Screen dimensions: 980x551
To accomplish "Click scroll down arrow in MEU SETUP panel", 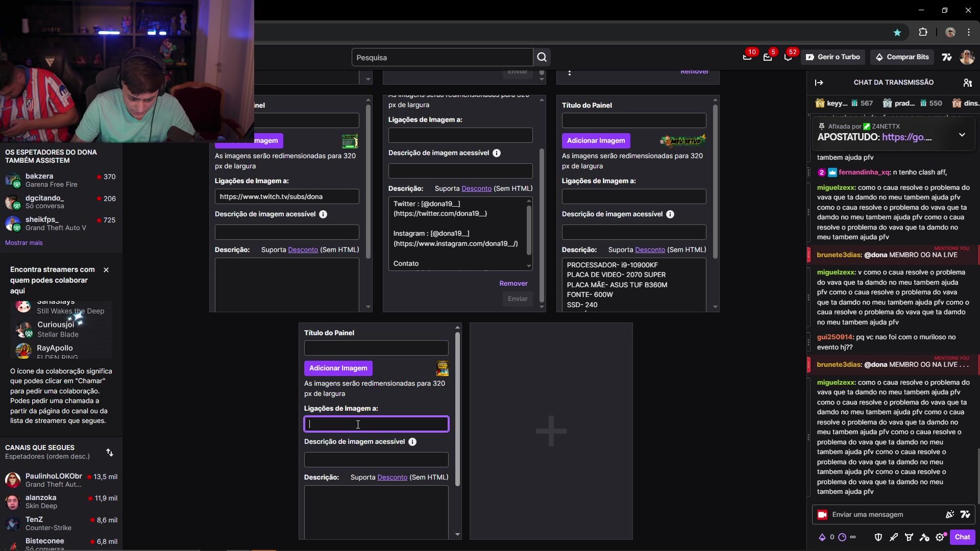I will tap(715, 307).
